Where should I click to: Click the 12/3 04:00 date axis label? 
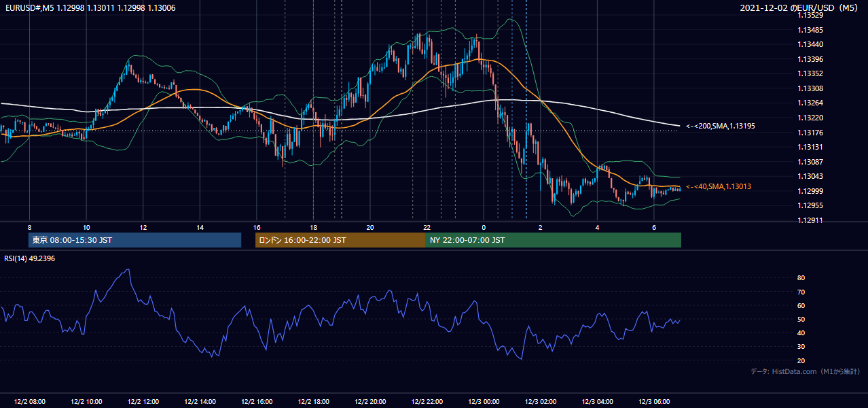[x=597, y=402]
